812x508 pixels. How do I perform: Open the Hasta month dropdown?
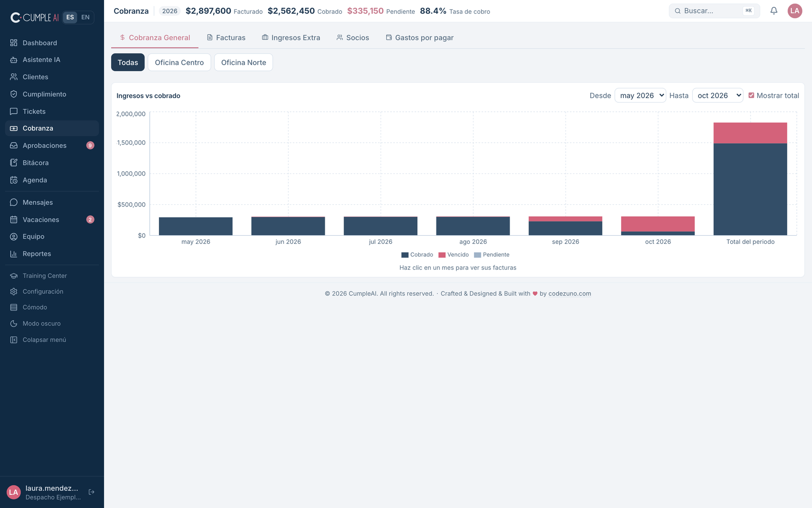[718, 96]
